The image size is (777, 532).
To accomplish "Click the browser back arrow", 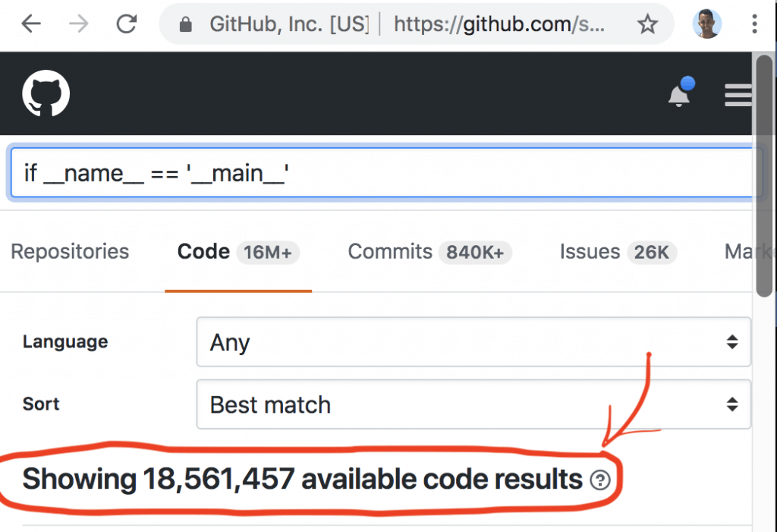I will (31, 24).
